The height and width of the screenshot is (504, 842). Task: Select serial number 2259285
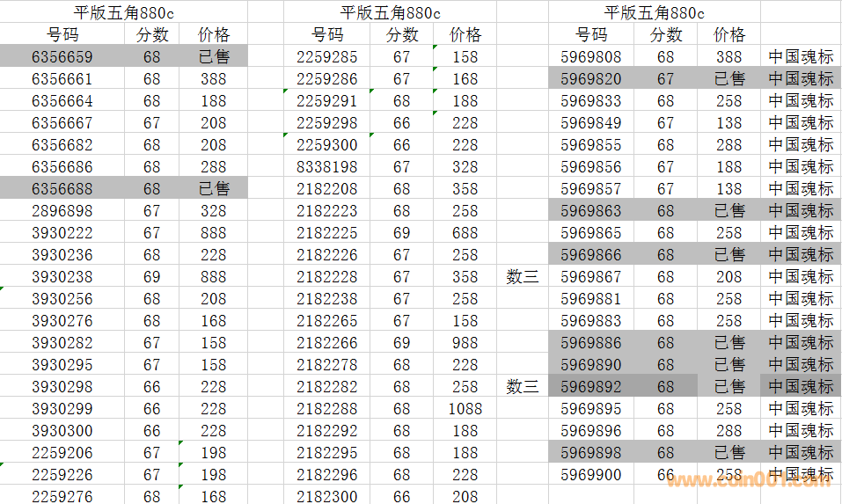(x=326, y=56)
